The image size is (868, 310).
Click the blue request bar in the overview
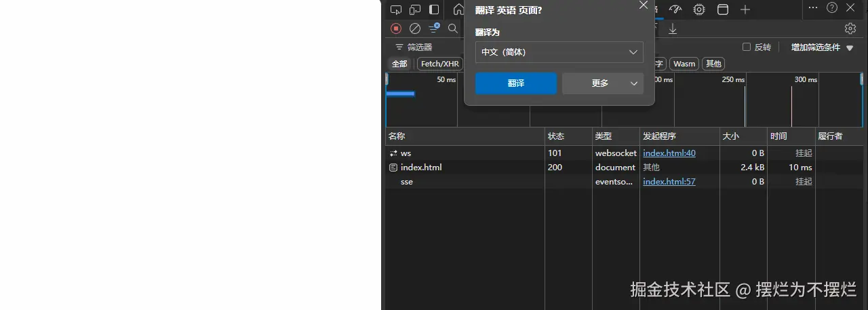click(x=400, y=94)
